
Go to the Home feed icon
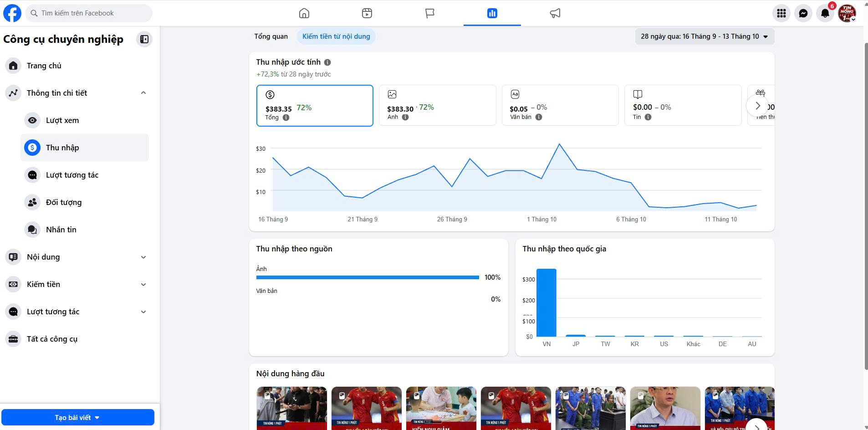pos(304,13)
